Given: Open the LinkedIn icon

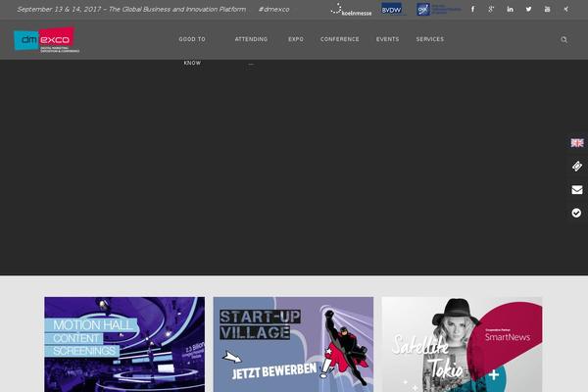Looking at the screenshot, I should point(510,9).
